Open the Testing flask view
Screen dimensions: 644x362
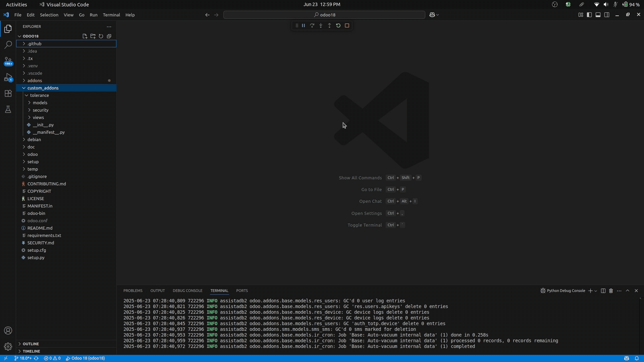click(x=8, y=110)
